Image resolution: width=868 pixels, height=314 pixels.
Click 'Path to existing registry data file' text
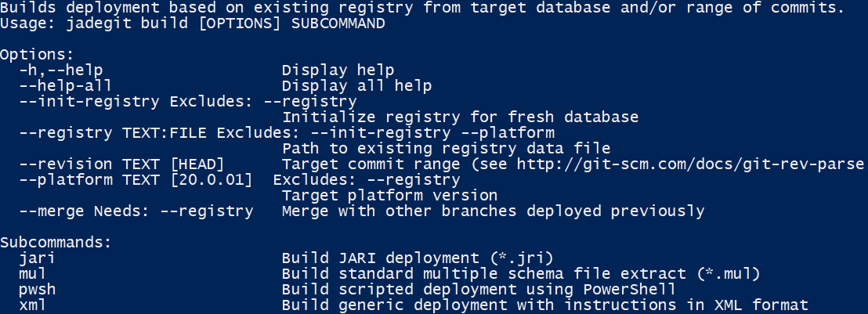446,148
